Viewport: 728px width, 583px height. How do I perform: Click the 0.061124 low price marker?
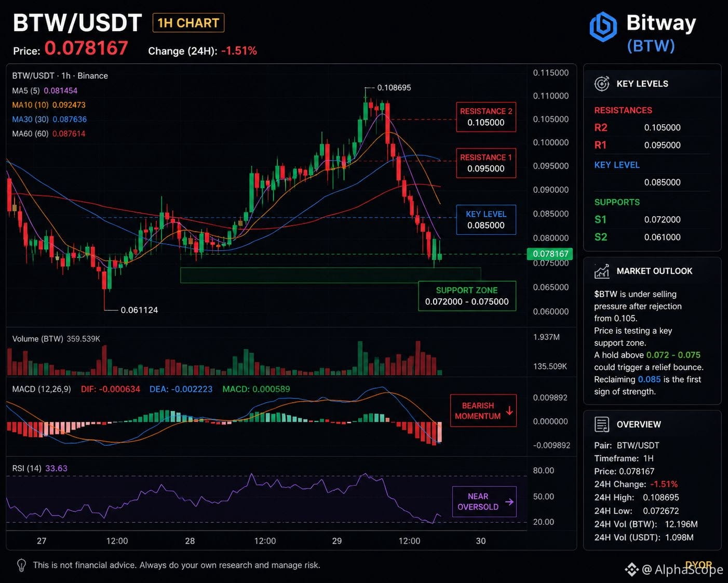[139, 310]
